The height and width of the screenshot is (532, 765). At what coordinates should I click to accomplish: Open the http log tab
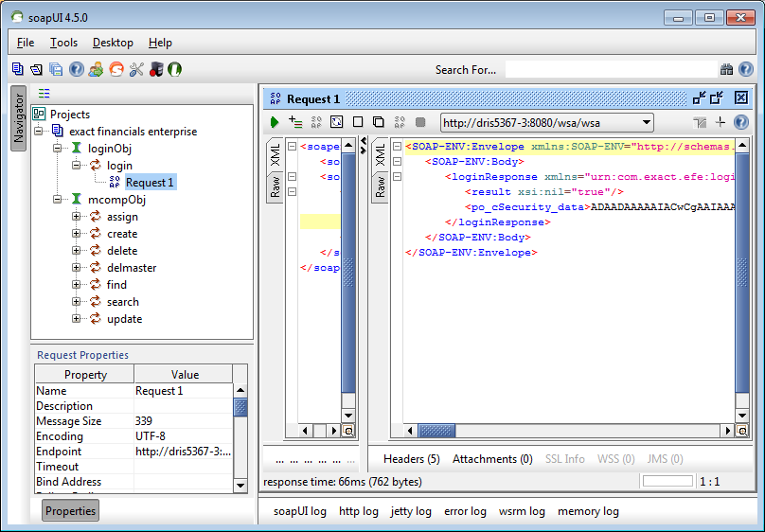click(x=359, y=511)
